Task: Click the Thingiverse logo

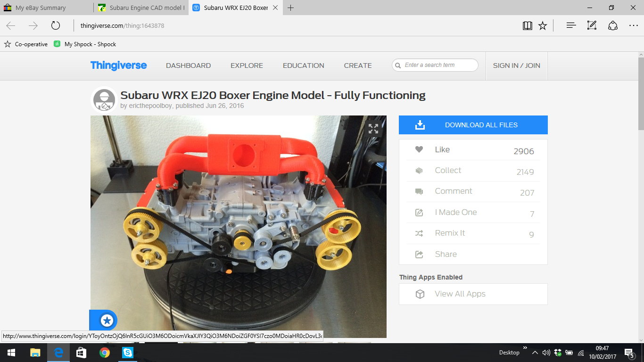Action: (118, 66)
